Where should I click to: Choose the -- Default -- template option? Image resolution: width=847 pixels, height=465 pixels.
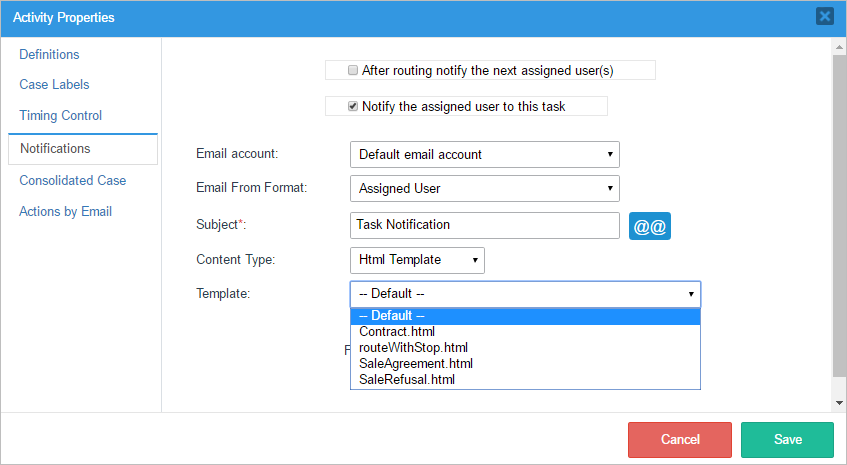[392, 316]
